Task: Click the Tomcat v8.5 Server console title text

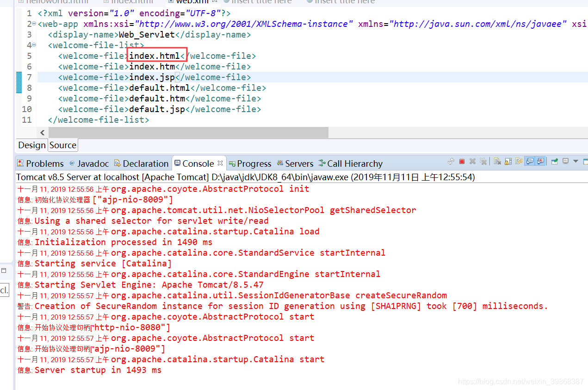Action: 246,177
